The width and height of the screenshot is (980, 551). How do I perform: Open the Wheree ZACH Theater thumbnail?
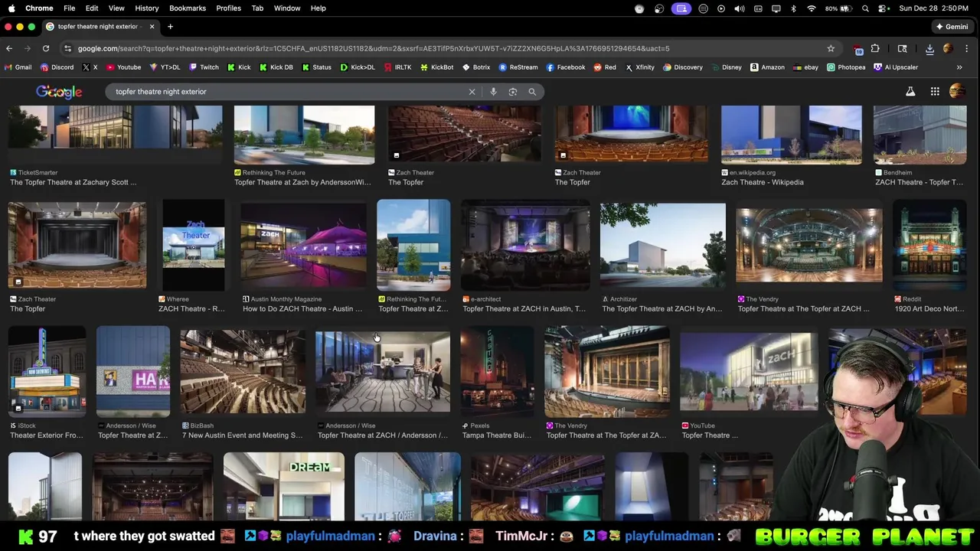pyautogui.click(x=194, y=245)
